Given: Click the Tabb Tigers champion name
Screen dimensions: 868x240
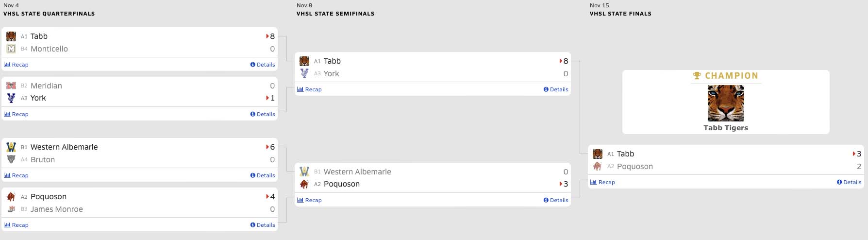Looking at the screenshot, I should (726, 128).
